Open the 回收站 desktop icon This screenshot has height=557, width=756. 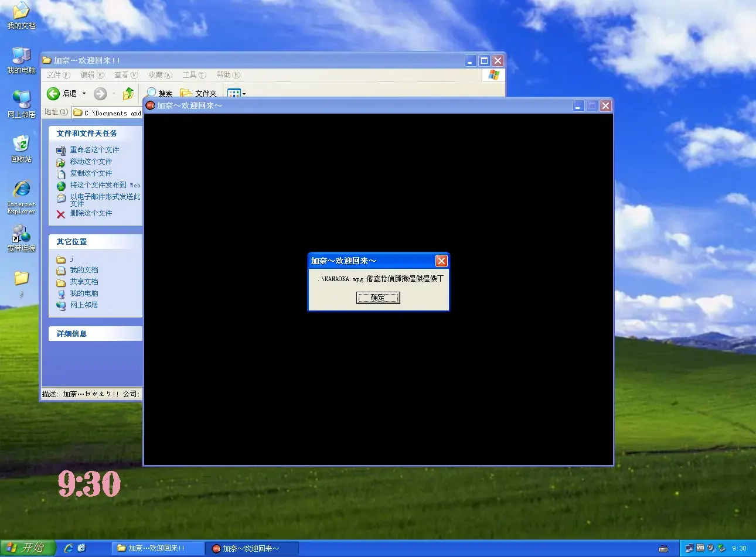21,149
